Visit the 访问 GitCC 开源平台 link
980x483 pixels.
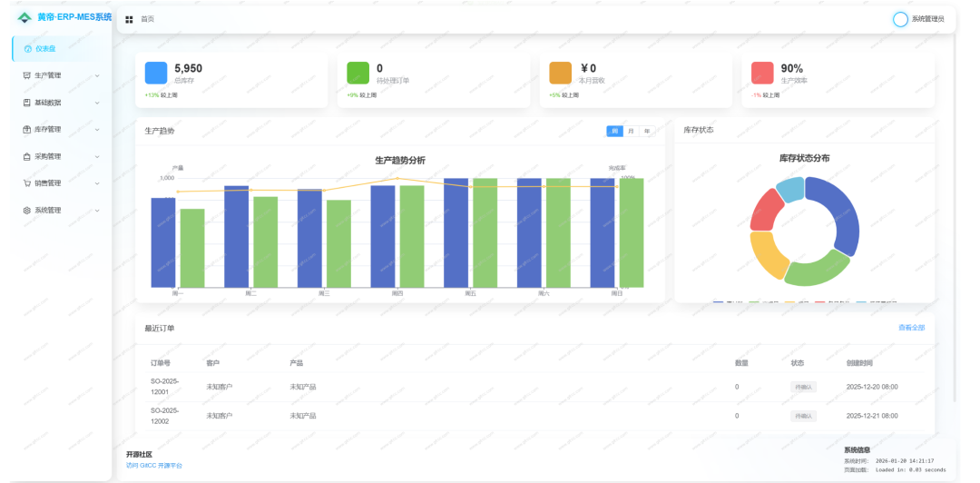coord(154,466)
